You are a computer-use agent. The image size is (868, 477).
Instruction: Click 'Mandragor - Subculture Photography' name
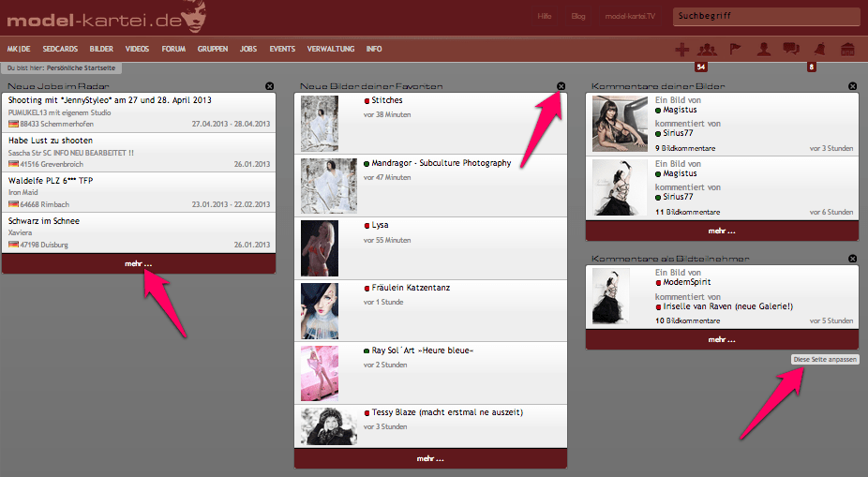tap(441, 163)
